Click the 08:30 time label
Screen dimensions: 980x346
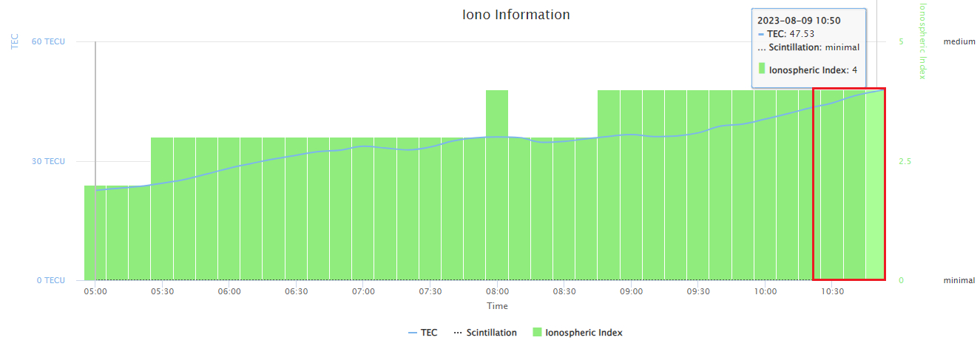click(564, 291)
